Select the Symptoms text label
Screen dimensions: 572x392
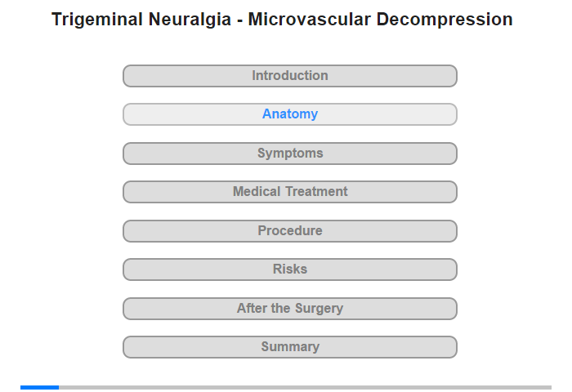(290, 154)
